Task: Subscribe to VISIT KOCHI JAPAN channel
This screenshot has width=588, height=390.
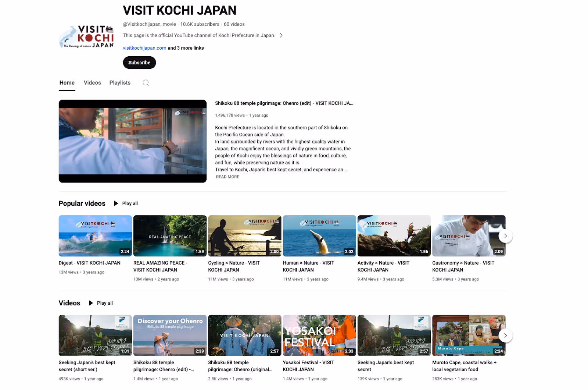Action: point(139,63)
